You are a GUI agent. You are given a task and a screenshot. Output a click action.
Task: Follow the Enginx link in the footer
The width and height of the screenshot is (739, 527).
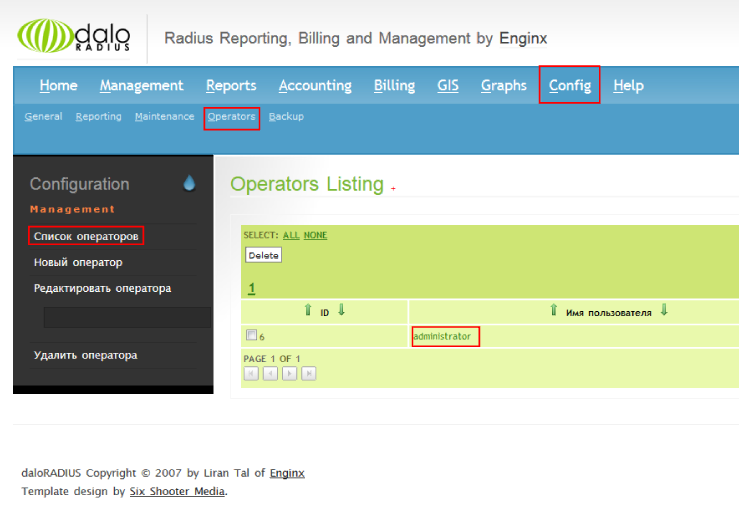point(287,473)
